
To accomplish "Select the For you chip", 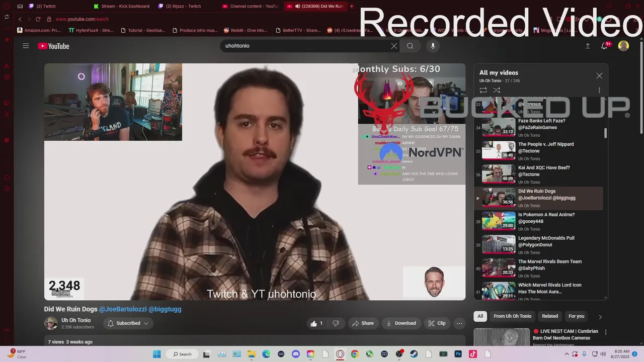I will (x=576, y=316).
